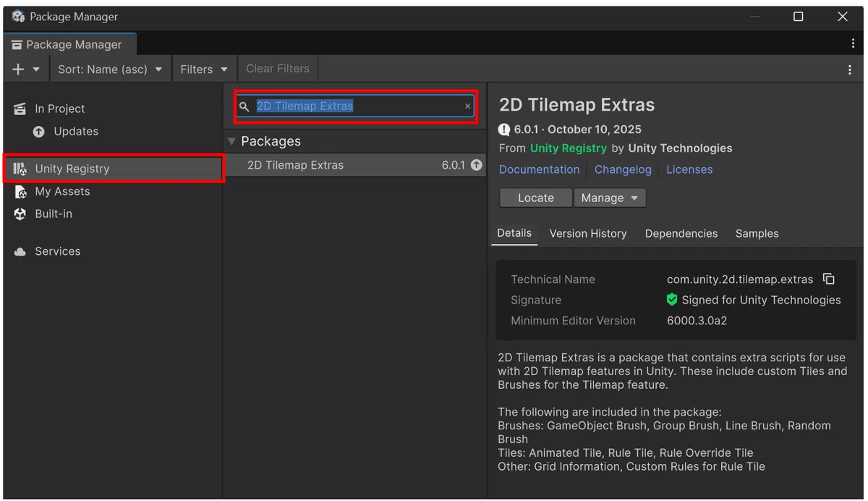Click update-available icon on package row

[x=476, y=165]
